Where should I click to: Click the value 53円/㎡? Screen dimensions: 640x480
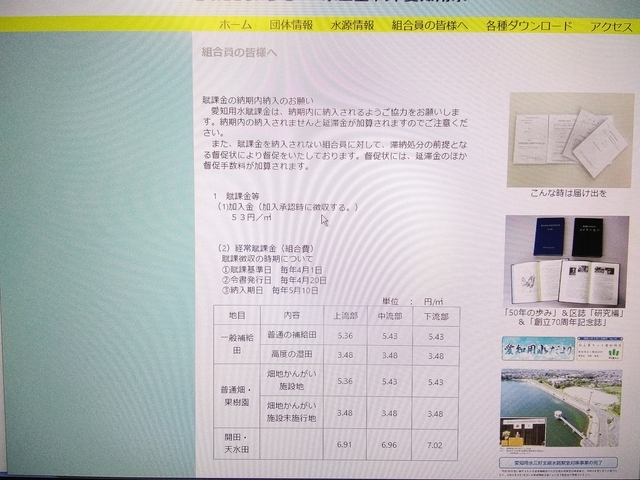(251, 218)
